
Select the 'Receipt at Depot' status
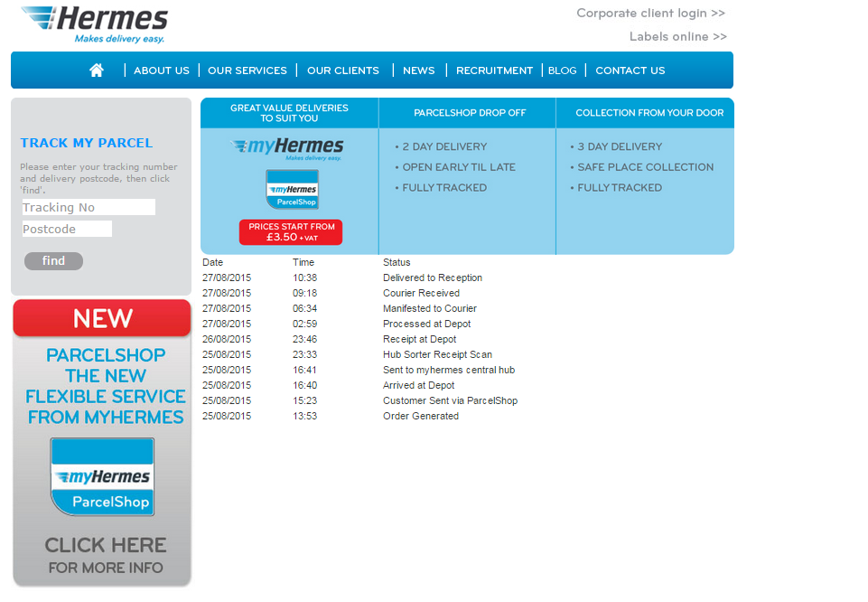point(420,339)
